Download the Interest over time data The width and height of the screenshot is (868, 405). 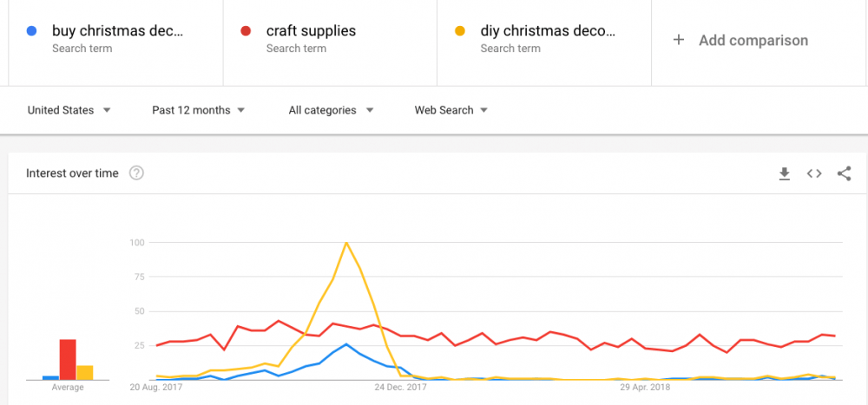pyautogui.click(x=784, y=173)
